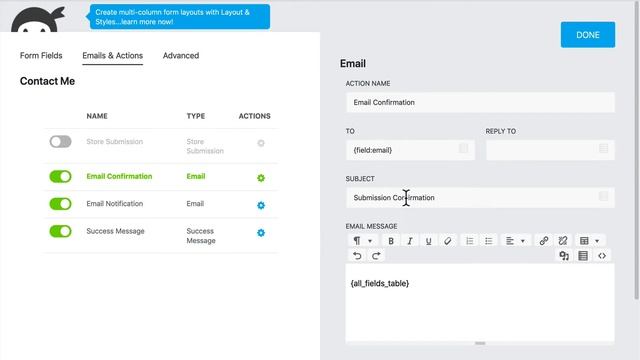This screenshot has width=640, height=360.
Task: Insert an ordered numbered list
Action: (469, 241)
